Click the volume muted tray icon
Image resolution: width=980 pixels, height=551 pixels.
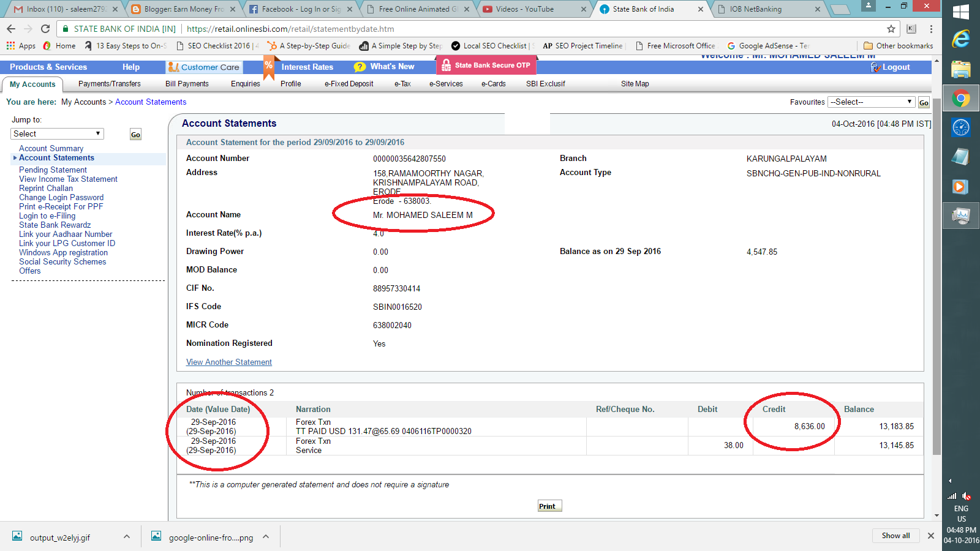click(966, 496)
